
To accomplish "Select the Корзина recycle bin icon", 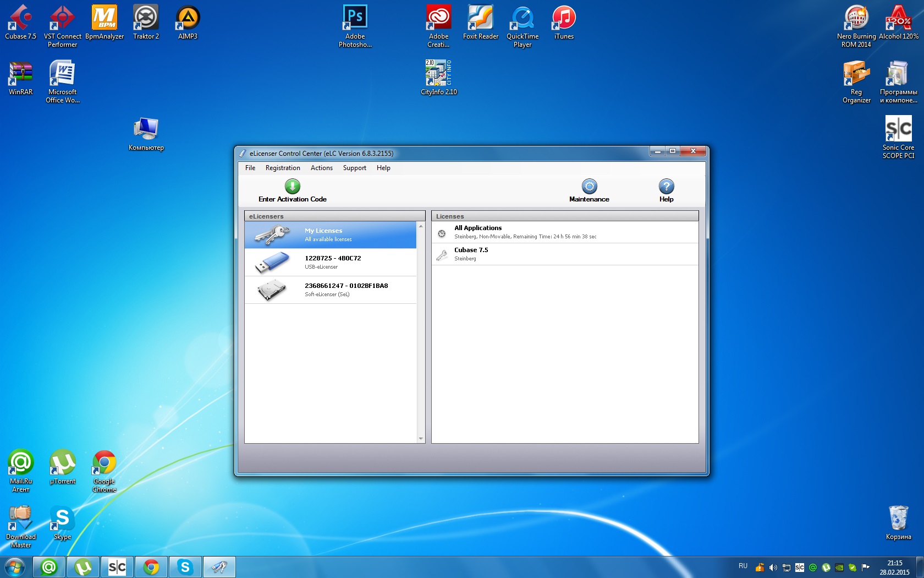I will (x=899, y=523).
